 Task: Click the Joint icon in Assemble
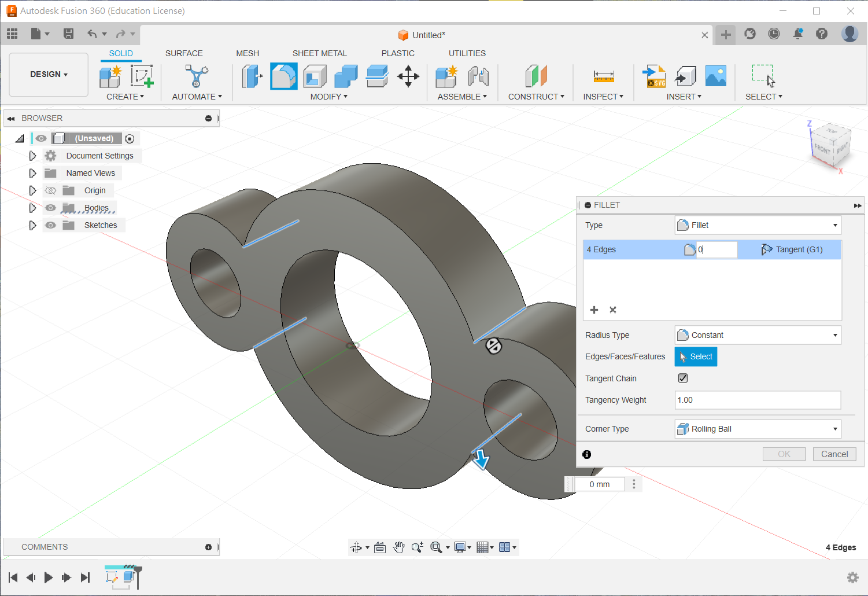[478, 76]
